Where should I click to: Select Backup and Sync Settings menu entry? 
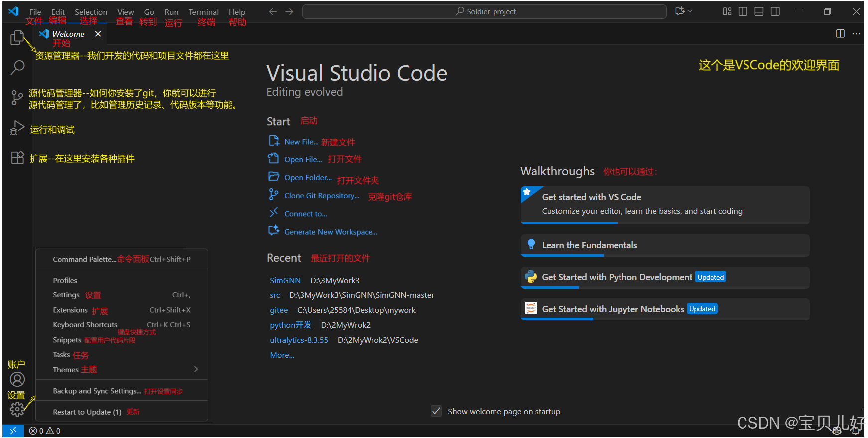pos(122,391)
